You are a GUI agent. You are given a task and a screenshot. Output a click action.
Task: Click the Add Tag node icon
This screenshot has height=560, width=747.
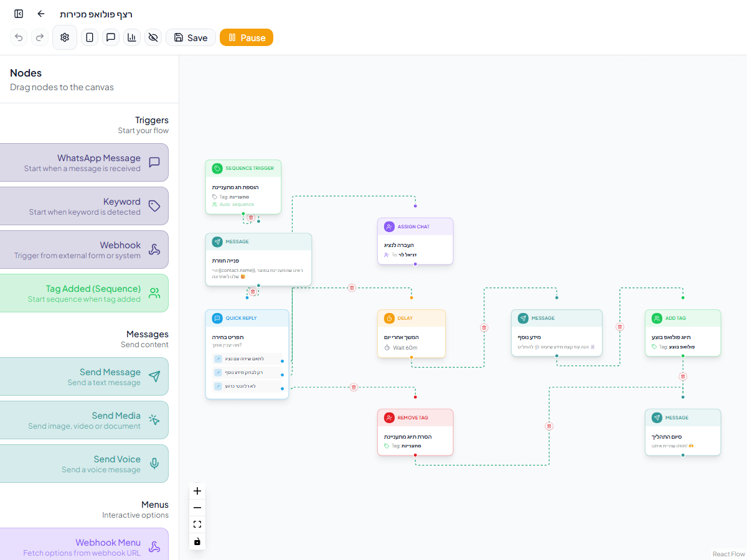pos(657,318)
